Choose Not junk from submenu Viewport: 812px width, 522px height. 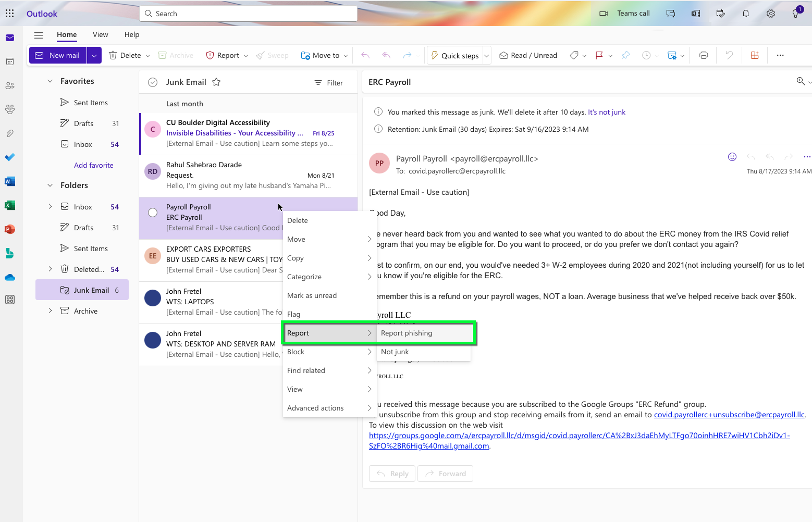[x=423, y=352]
